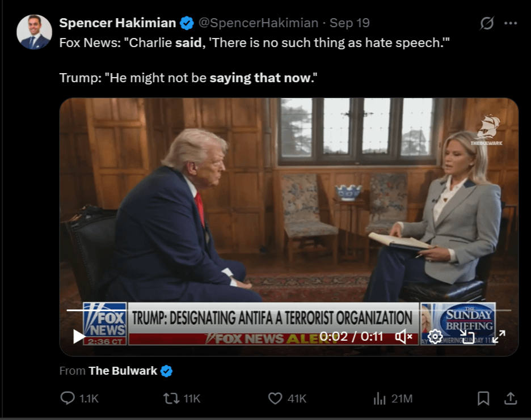Viewport: 531px width, 420px height.
Task: Visit The Bulwark source account
Action: pyautogui.click(x=123, y=371)
